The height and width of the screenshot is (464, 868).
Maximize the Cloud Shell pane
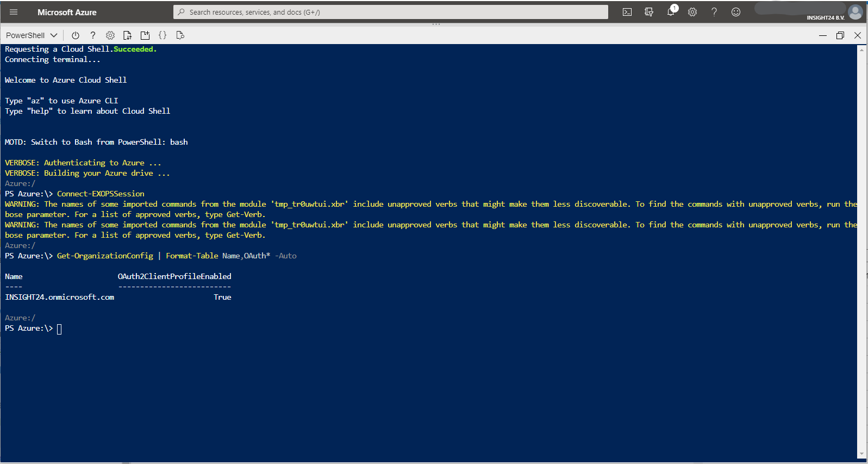point(840,35)
